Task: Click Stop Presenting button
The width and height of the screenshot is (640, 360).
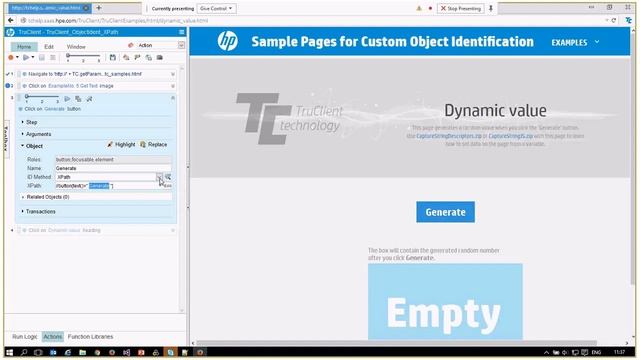Action: coord(461,8)
